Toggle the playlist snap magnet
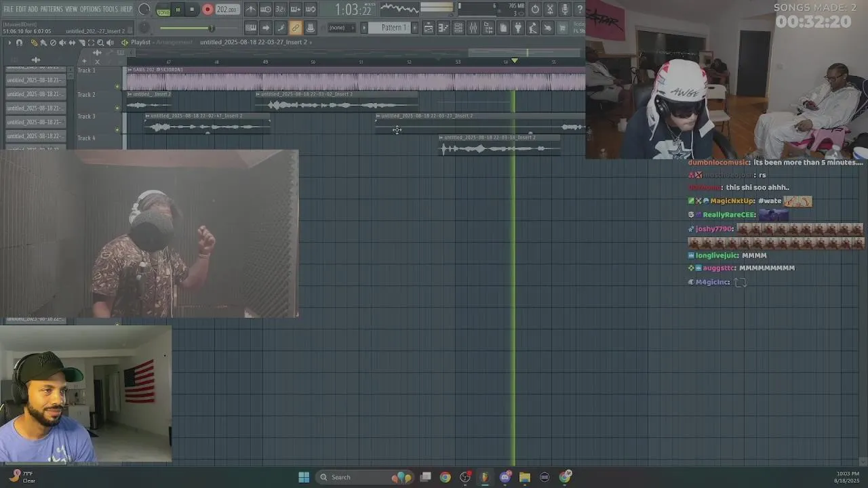The height and width of the screenshot is (488, 868). coord(19,42)
